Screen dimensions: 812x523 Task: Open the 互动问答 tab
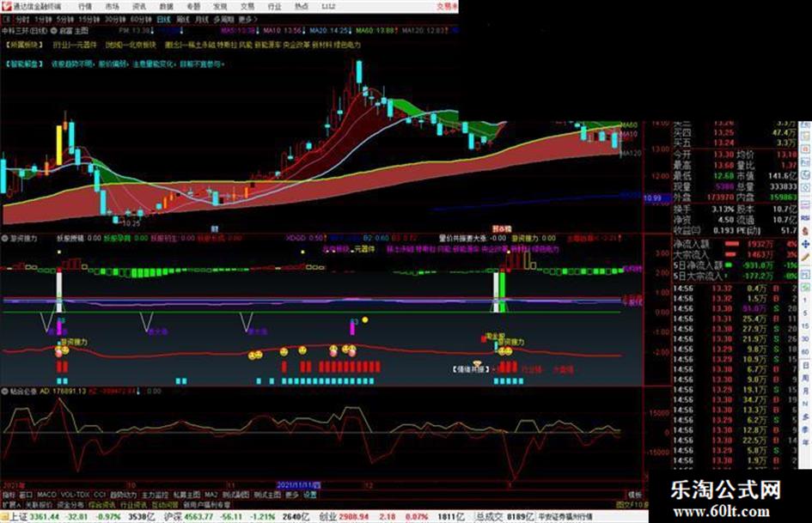pos(165,505)
